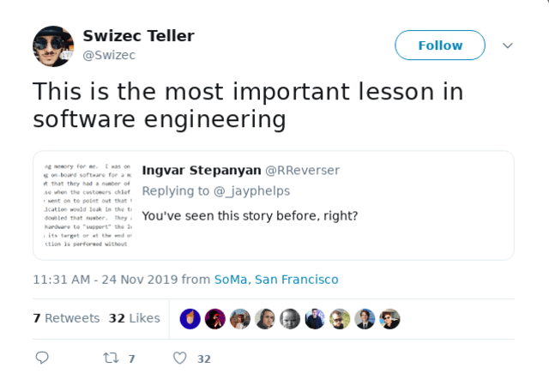549x392 pixels.
Task: Click the first blue liker avatar
Action: point(190,319)
